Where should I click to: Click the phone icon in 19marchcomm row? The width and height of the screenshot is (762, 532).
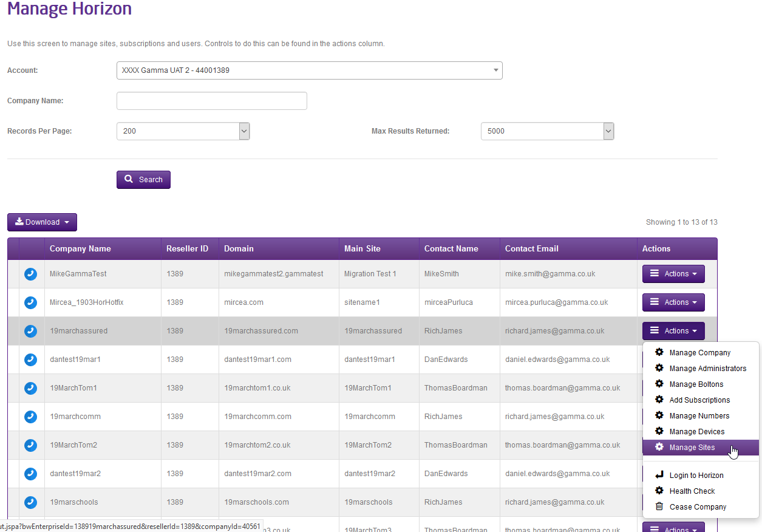click(x=30, y=417)
